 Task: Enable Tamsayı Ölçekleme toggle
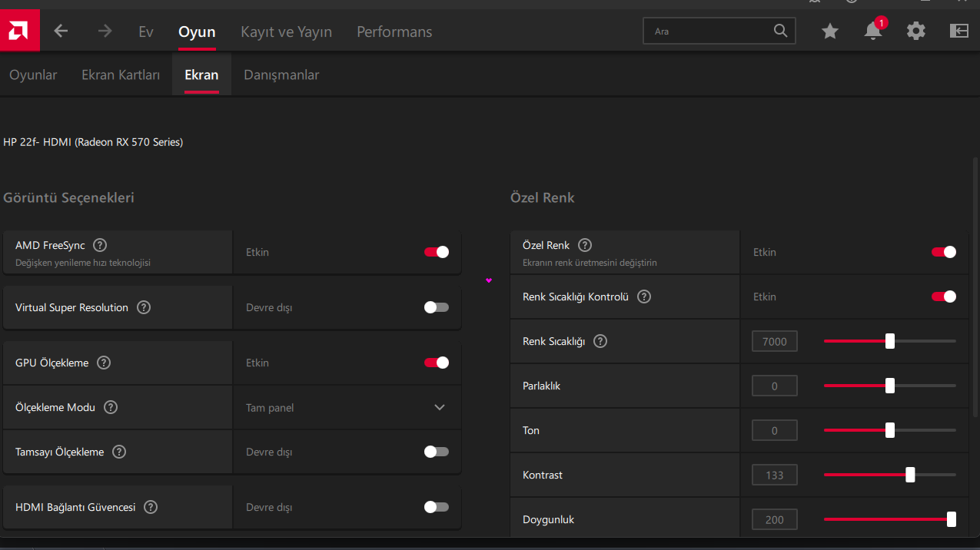437,452
